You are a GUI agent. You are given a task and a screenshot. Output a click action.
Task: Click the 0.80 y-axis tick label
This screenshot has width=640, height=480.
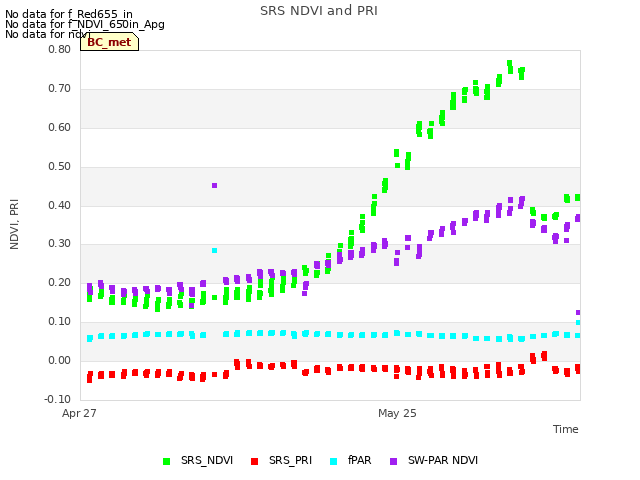coord(59,49)
